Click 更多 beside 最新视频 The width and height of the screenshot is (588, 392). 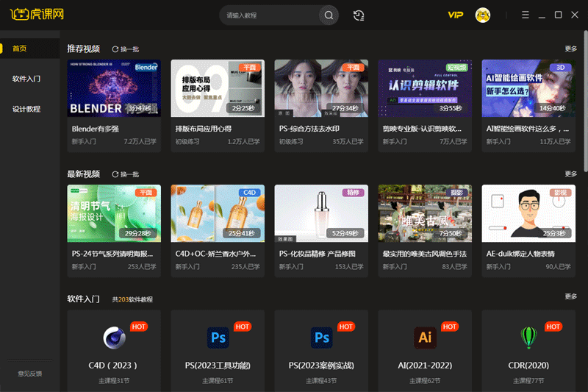tap(571, 174)
